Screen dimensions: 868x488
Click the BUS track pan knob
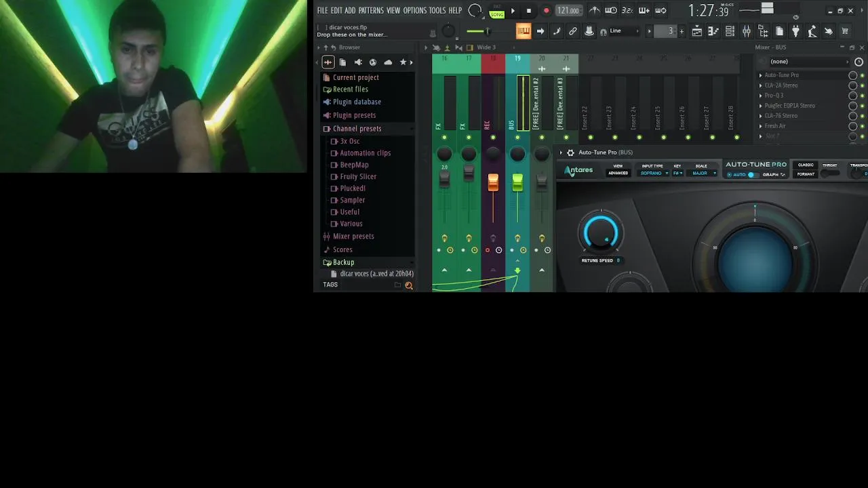click(517, 155)
